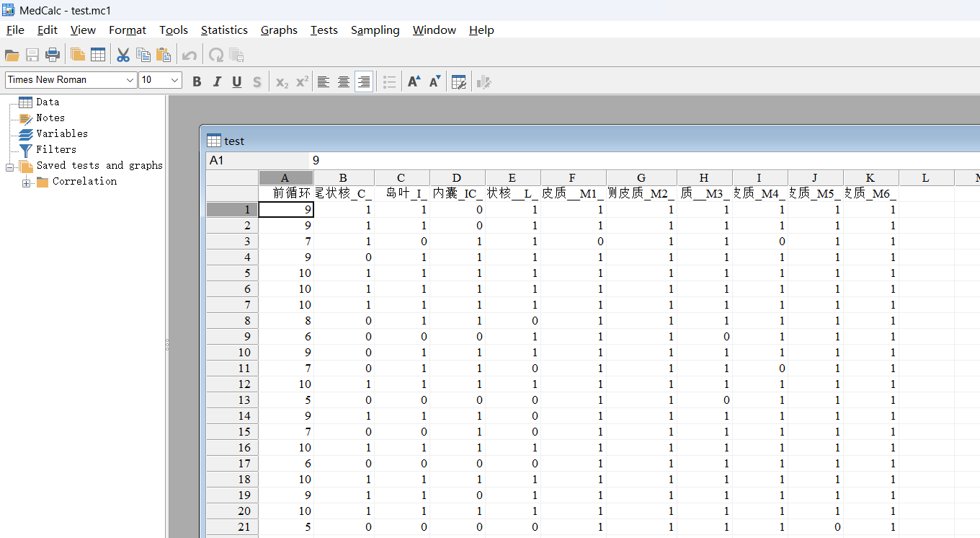Open the Graphs menu

pyautogui.click(x=279, y=30)
